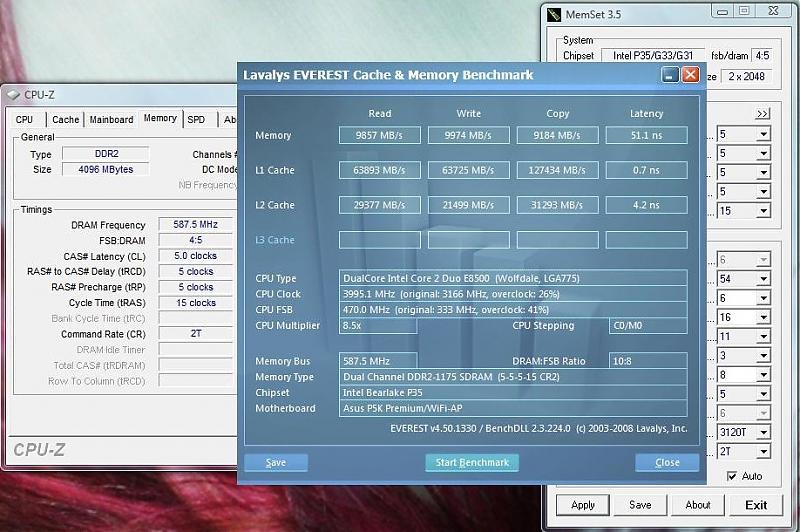Close the EVEREST benchmark window with red X
The height and width of the screenshot is (532, 800).
690,75
